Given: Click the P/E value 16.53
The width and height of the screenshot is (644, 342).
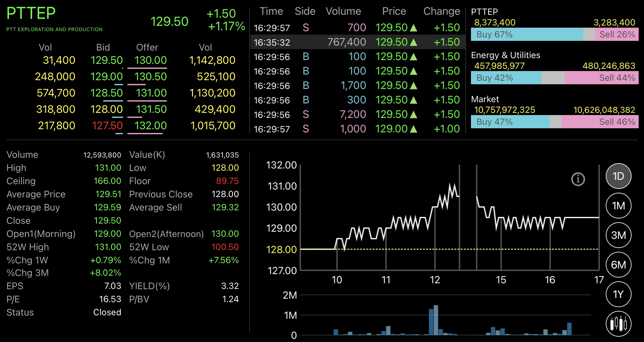Looking at the screenshot, I should 110,299.
